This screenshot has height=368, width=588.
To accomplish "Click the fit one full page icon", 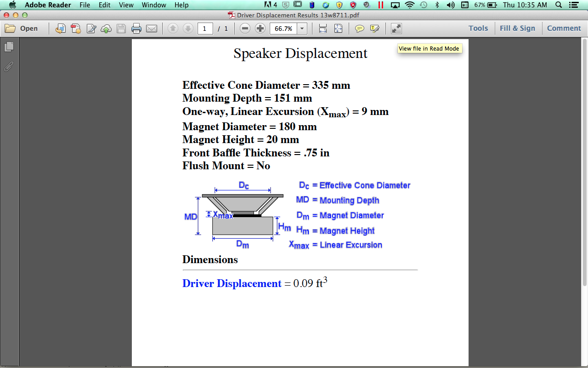I will point(338,29).
